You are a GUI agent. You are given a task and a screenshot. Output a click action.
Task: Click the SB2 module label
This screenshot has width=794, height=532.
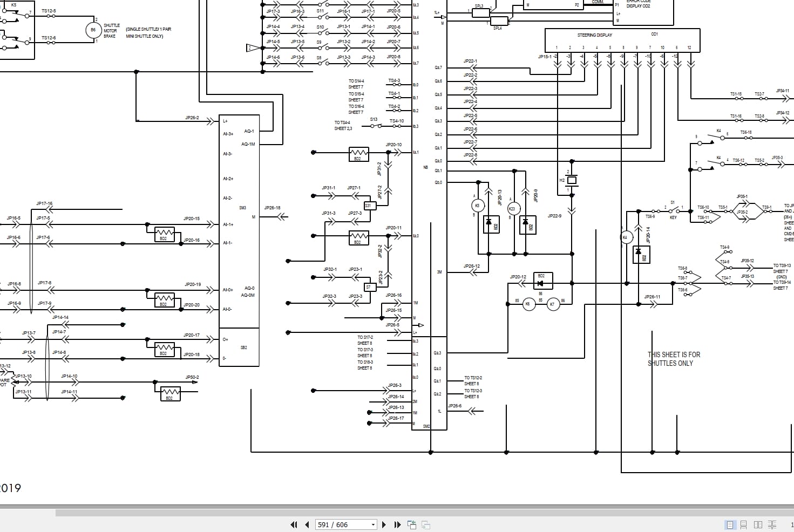243,347
